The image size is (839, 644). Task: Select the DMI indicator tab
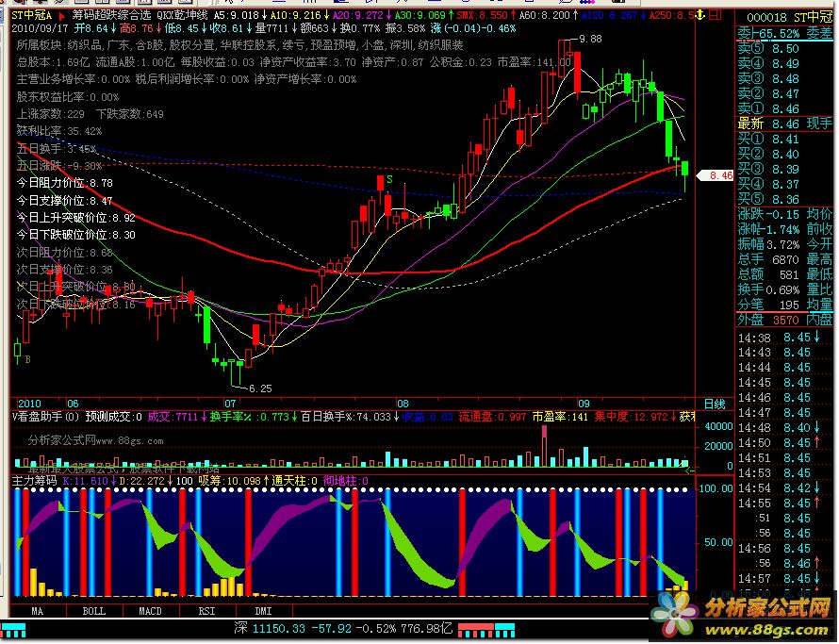pyautogui.click(x=263, y=611)
